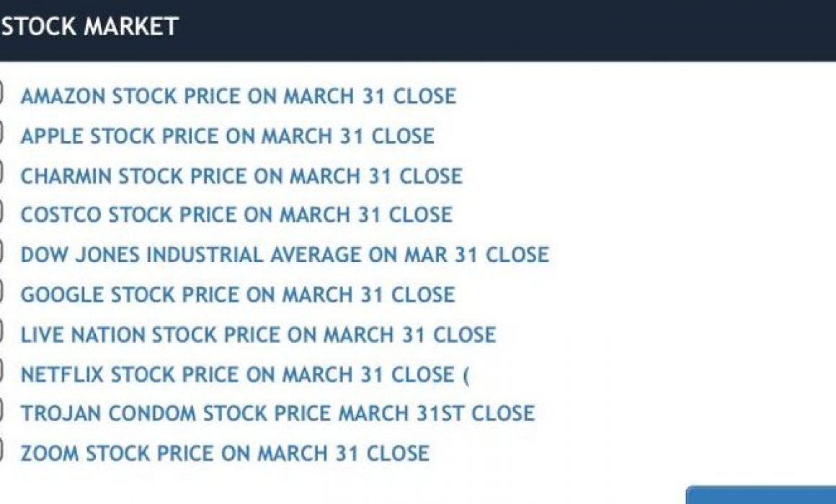Mark the Dow Jones Industrial Average checkbox

click(1, 251)
